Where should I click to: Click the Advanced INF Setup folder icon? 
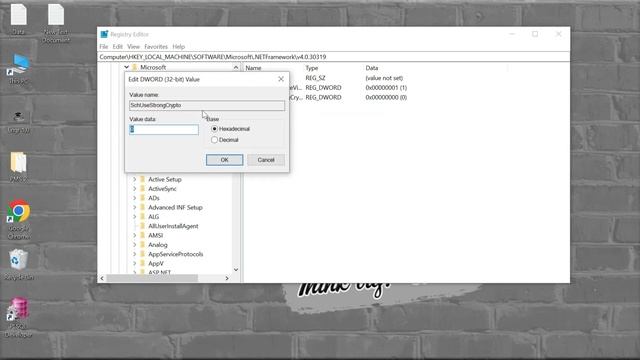pyautogui.click(x=142, y=207)
